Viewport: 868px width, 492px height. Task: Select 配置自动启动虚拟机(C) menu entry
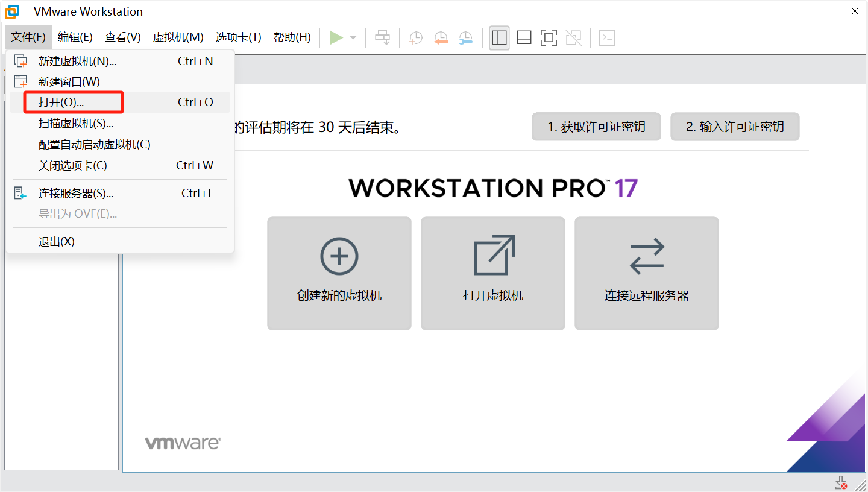coord(120,144)
